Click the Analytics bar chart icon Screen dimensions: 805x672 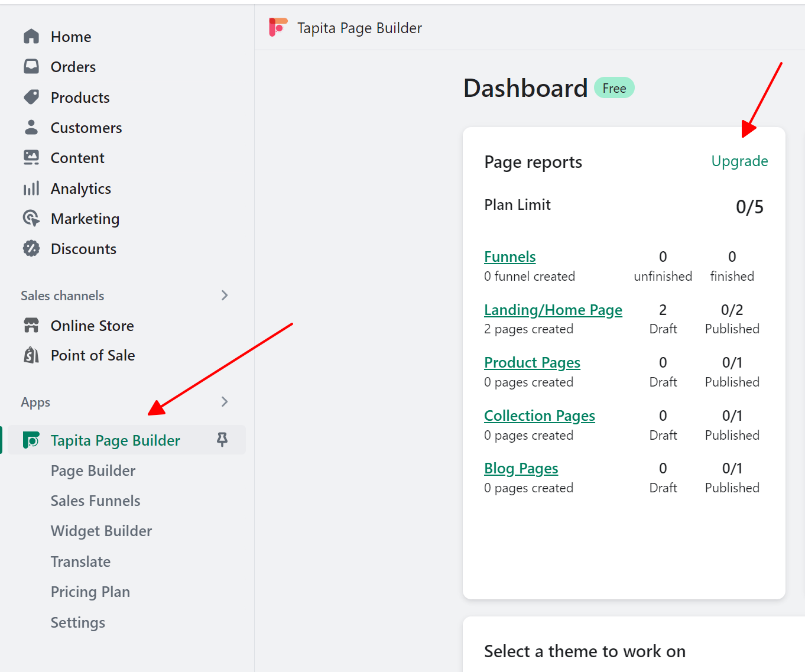31,189
